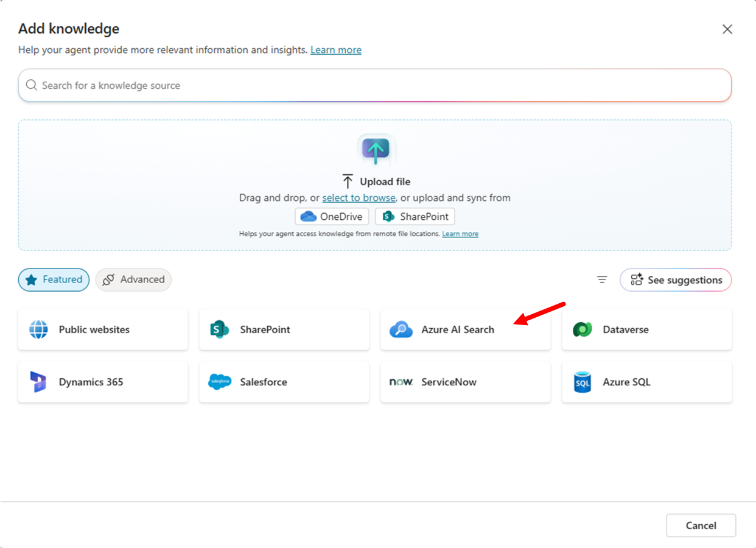Click the SharePoint icon in upload area
This screenshot has height=548, width=756.
point(388,216)
